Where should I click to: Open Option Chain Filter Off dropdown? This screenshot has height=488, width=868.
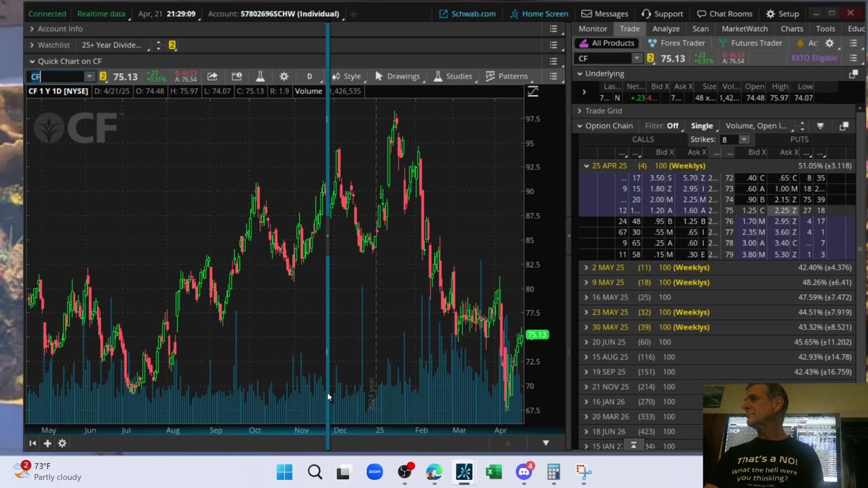point(662,125)
